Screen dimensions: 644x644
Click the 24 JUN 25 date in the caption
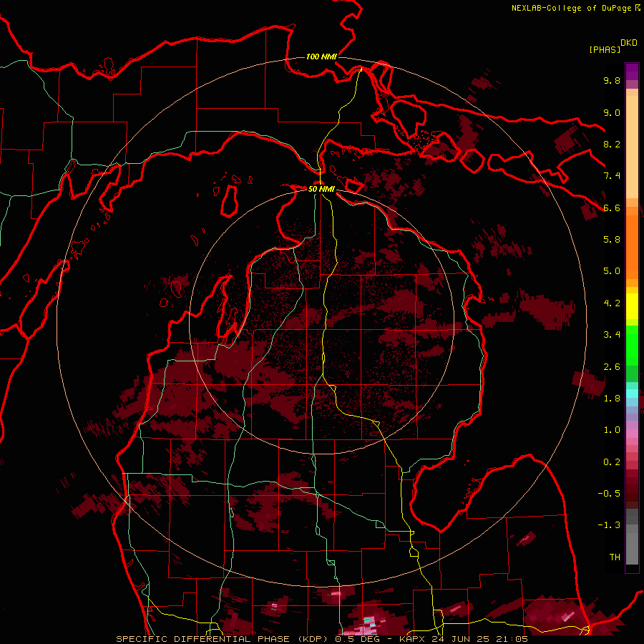click(461, 639)
